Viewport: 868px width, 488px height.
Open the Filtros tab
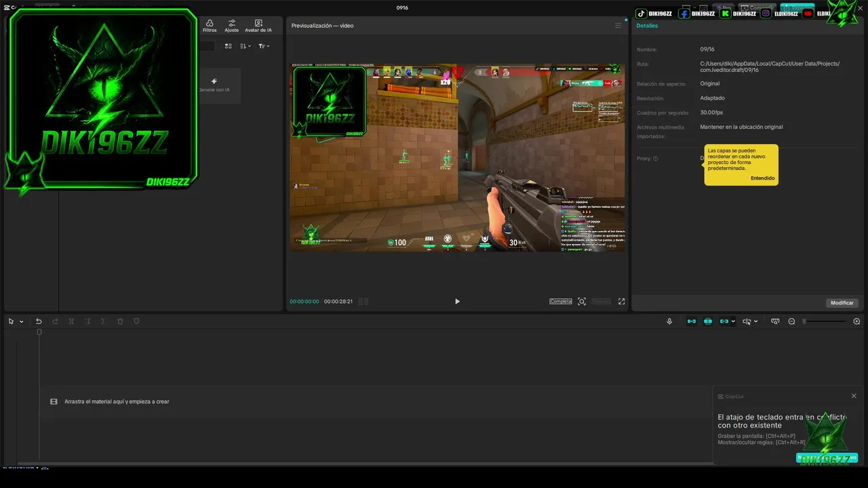point(210,26)
